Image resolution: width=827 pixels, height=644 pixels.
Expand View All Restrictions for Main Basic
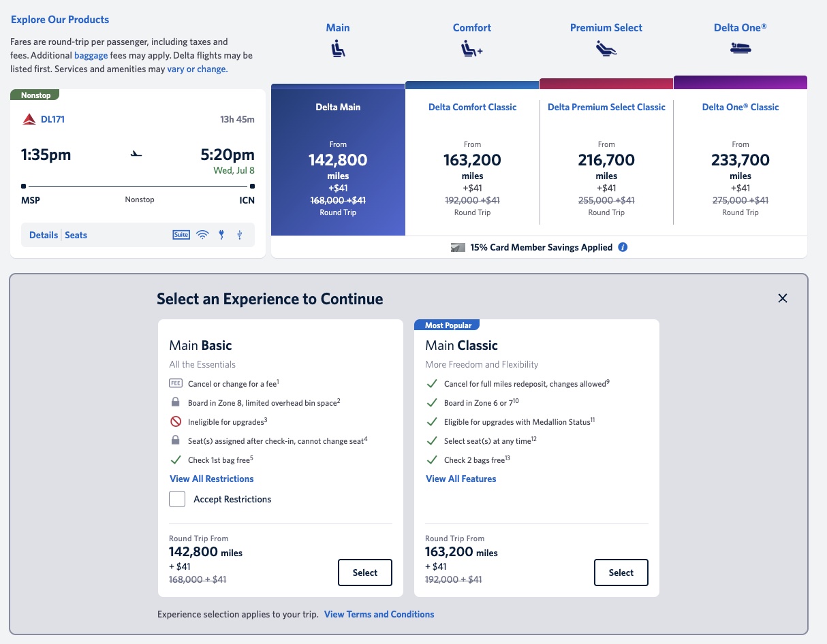211,479
